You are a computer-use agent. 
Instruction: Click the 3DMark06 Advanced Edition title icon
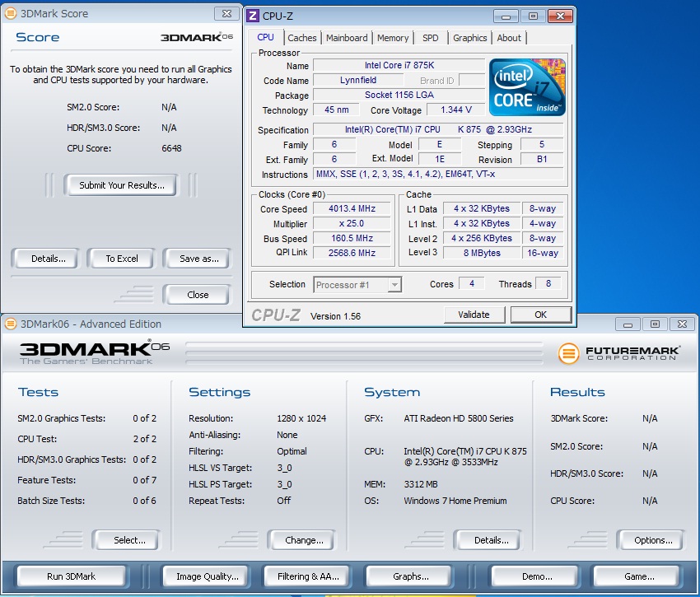[10, 324]
